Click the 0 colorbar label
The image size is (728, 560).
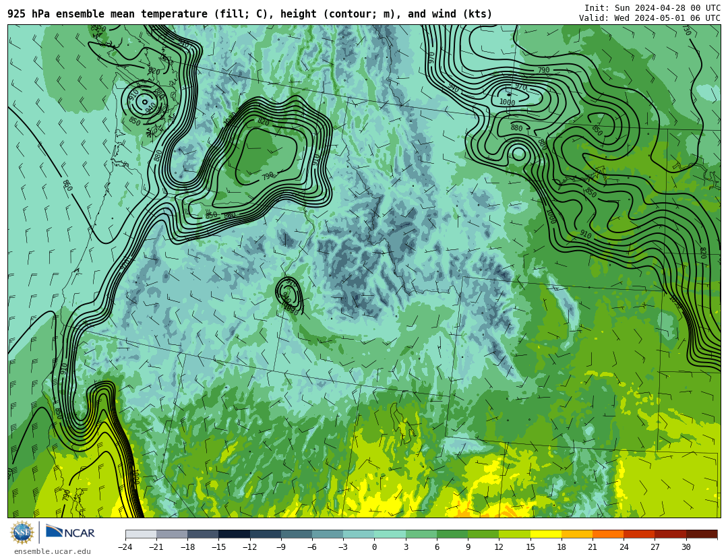pyautogui.click(x=374, y=547)
